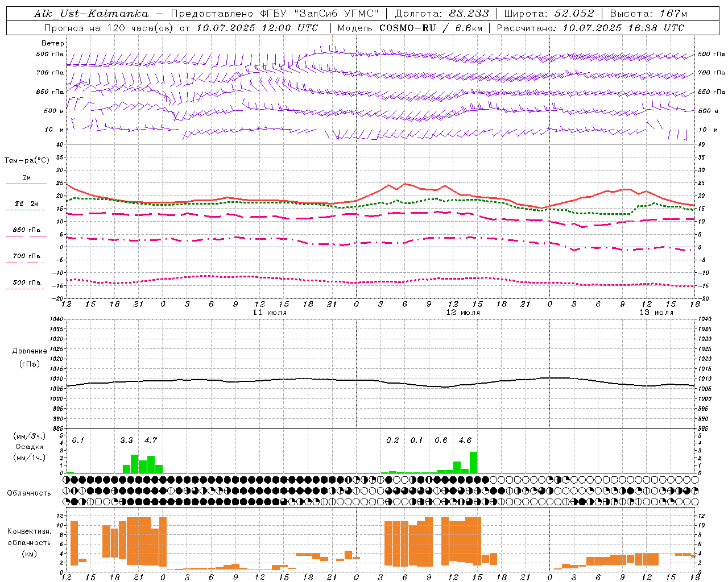Image resolution: width=728 pixels, height=582 pixels.
Task: Click the 4.6 precipitation total value
Action: [465, 440]
